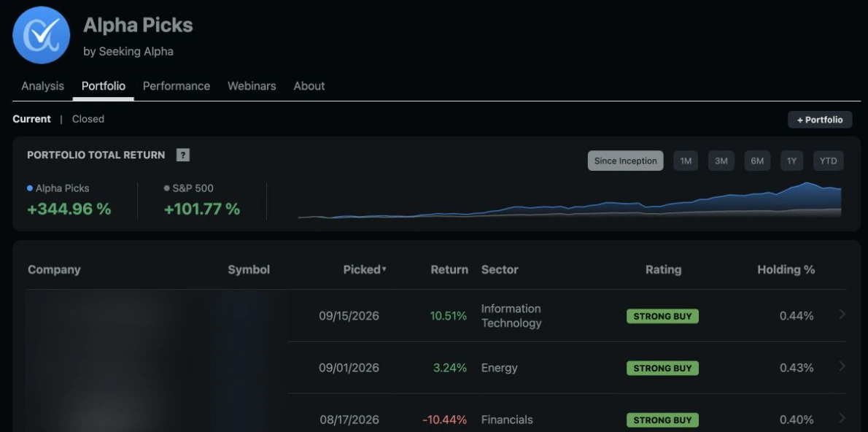The width and height of the screenshot is (868, 432).
Task: Switch chart to YTD
Action: pos(828,161)
